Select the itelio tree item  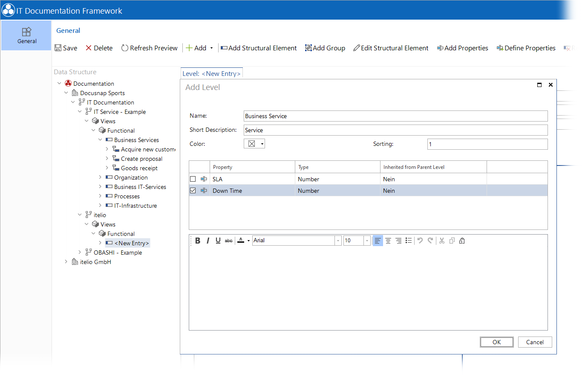(x=100, y=215)
